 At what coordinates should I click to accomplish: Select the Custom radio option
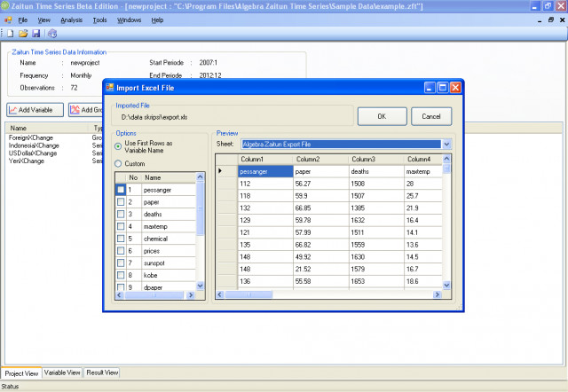click(119, 163)
